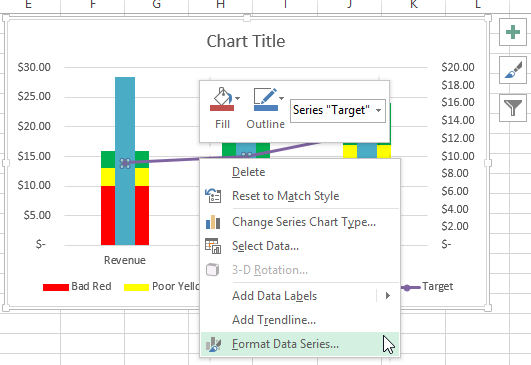
Task: Expand the Fill color dropdown arrow
Action: point(238,99)
